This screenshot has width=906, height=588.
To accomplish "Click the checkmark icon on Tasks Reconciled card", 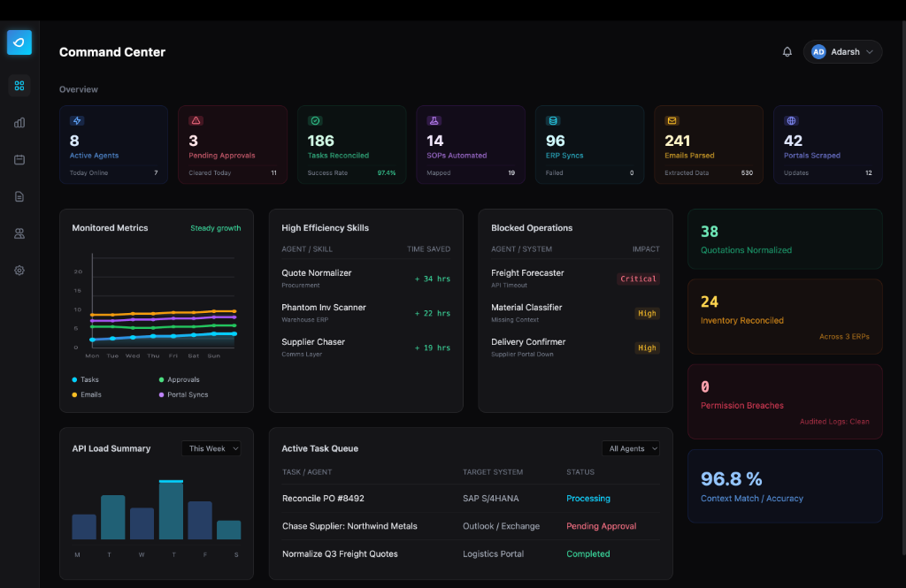I will pyautogui.click(x=315, y=121).
